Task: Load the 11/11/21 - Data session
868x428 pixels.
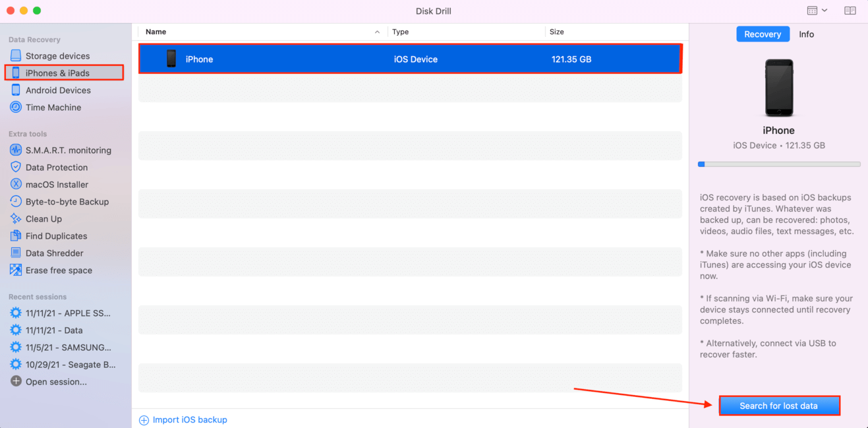Action: pos(54,330)
